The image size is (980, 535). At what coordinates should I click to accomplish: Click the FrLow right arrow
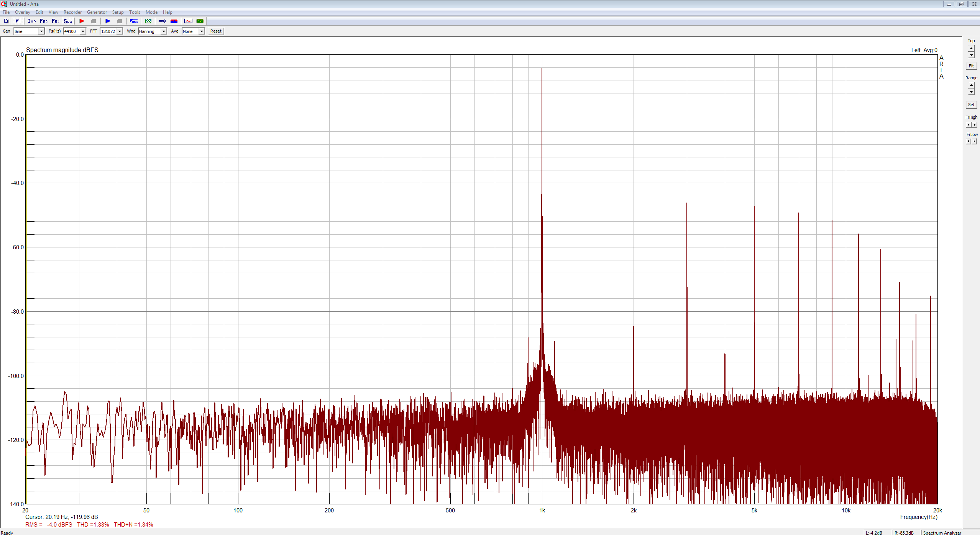click(x=975, y=141)
